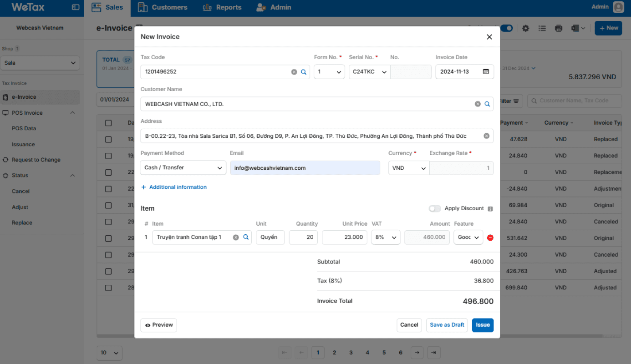This screenshot has height=364, width=631.
Task: Check the select-all box in table header
Action: (x=108, y=123)
